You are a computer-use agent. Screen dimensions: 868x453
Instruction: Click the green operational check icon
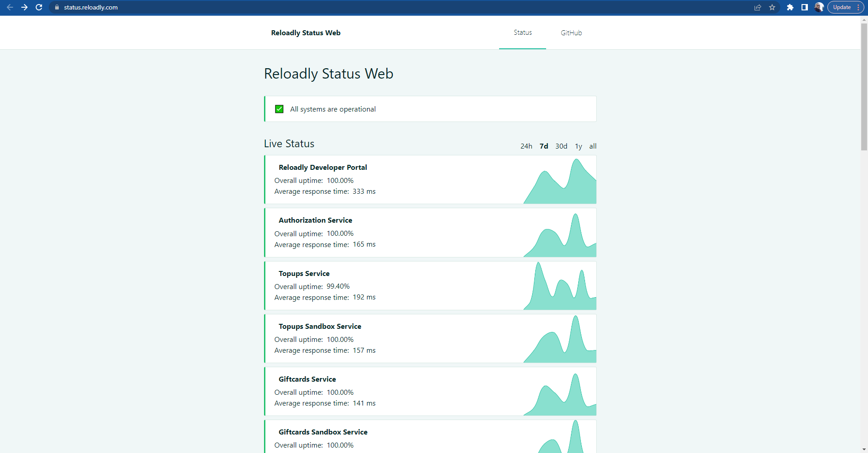pos(279,109)
